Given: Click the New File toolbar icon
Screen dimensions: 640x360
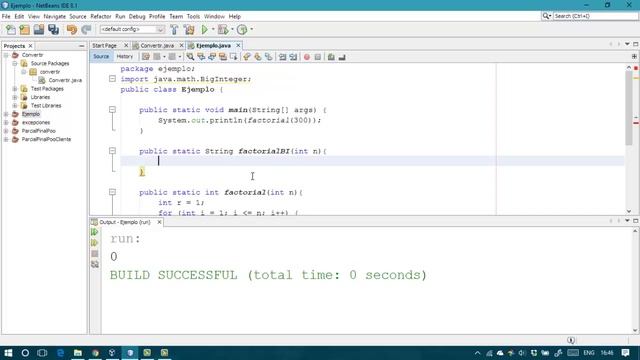Looking at the screenshot, I should pos(11,29).
